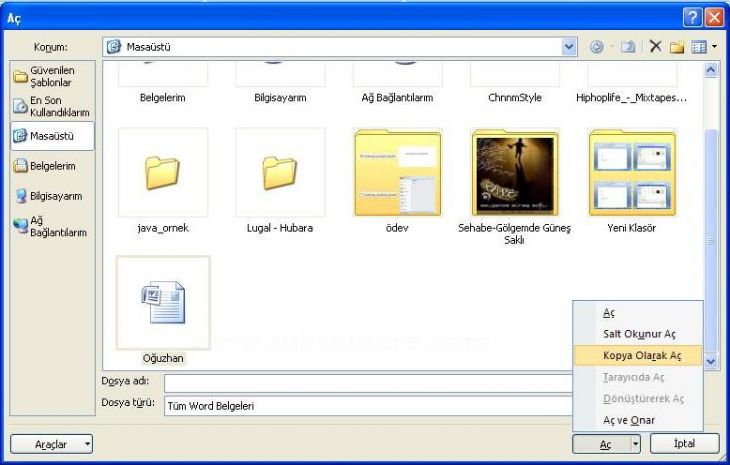Select the java_ornek folder
Screen dimensions: 730x465
pos(163,181)
